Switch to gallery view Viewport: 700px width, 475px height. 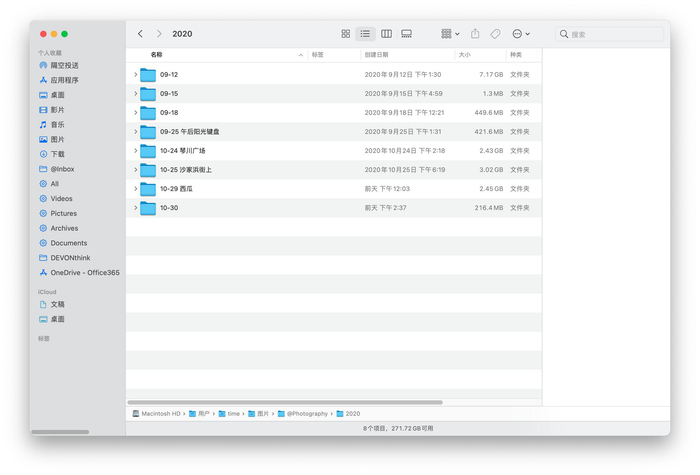406,34
